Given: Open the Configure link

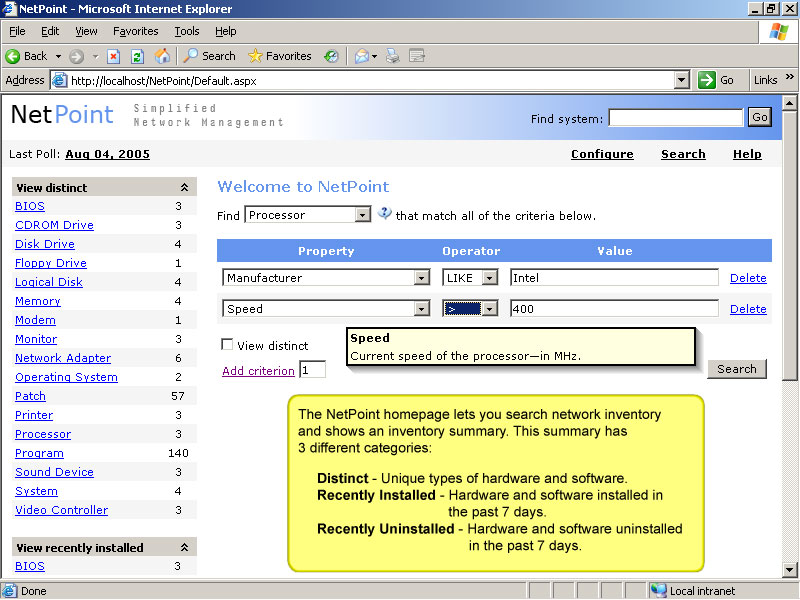Looking at the screenshot, I should [602, 154].
